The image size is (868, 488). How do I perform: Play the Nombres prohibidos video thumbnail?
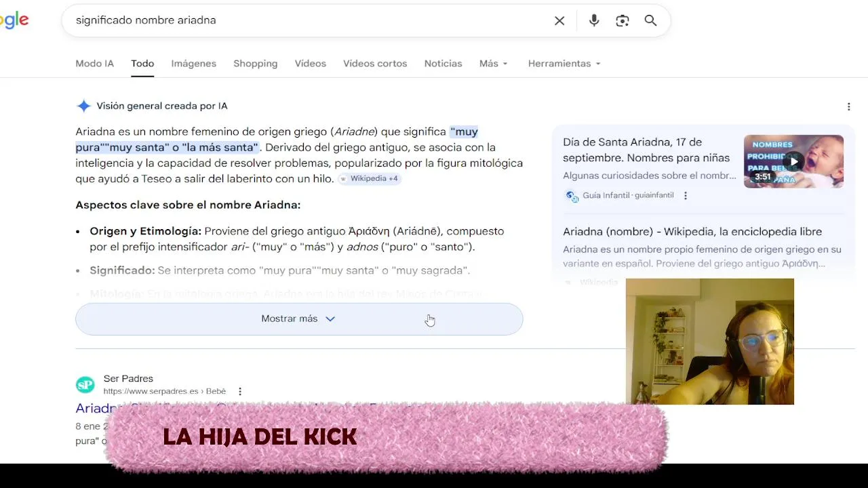pos(793,161)
